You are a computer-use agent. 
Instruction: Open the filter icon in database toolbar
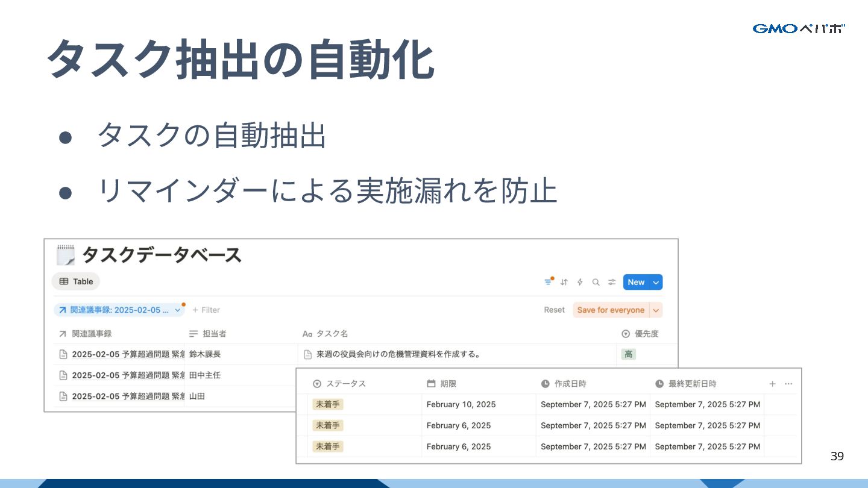click(x=548, y=282)
